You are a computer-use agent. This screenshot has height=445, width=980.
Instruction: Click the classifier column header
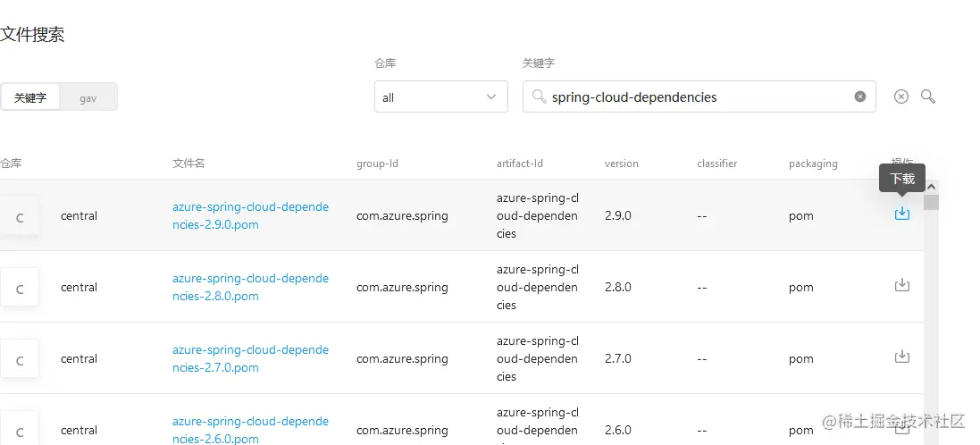(716, 164)
